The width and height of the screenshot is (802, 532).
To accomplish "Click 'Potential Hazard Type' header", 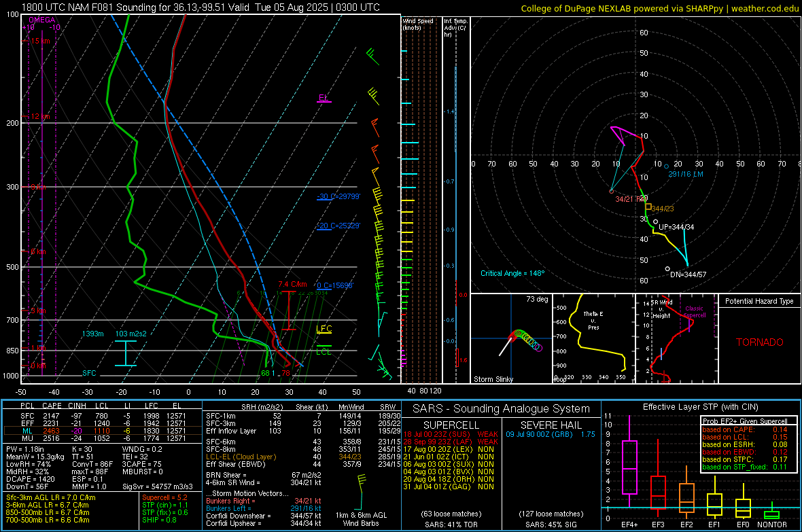I will 759,301.
